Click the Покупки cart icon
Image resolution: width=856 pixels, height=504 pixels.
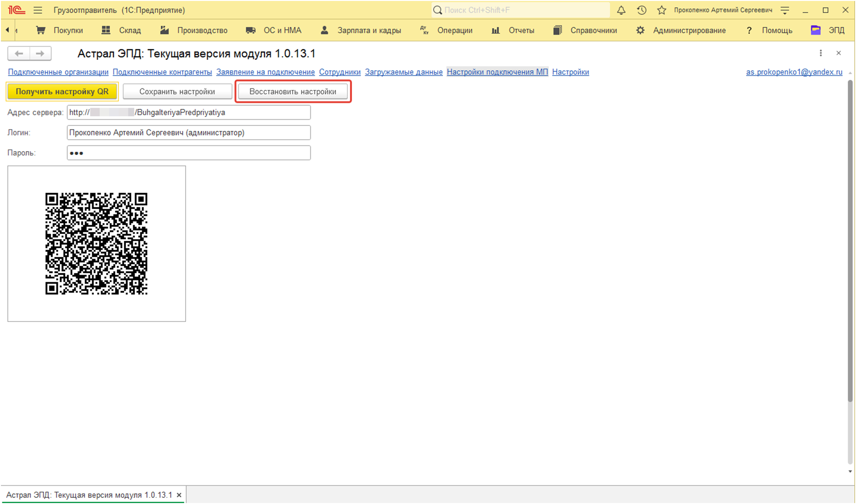click(41, 30)
